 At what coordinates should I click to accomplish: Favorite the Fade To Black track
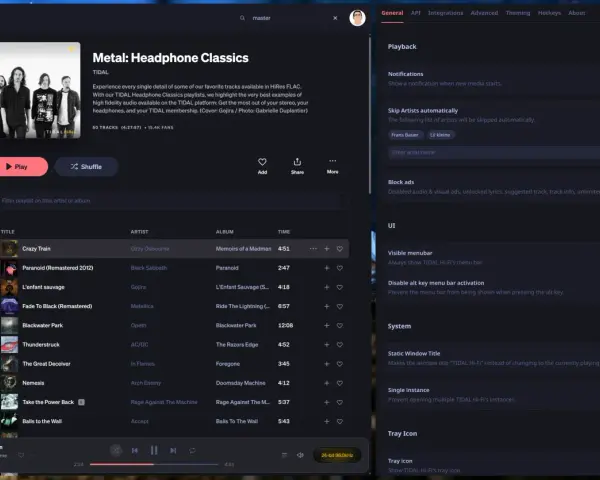(x=340, y=306)
